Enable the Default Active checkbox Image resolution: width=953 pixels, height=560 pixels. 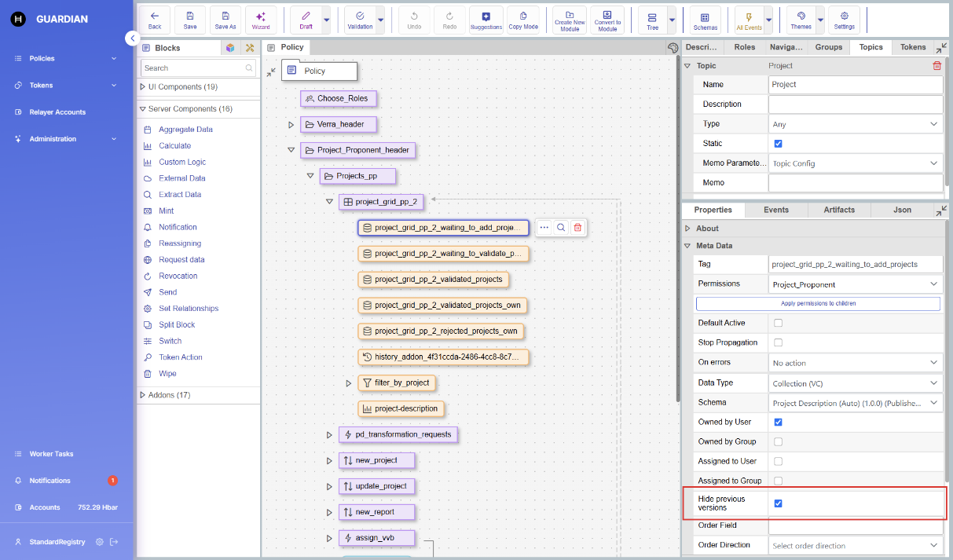[779, 323]
